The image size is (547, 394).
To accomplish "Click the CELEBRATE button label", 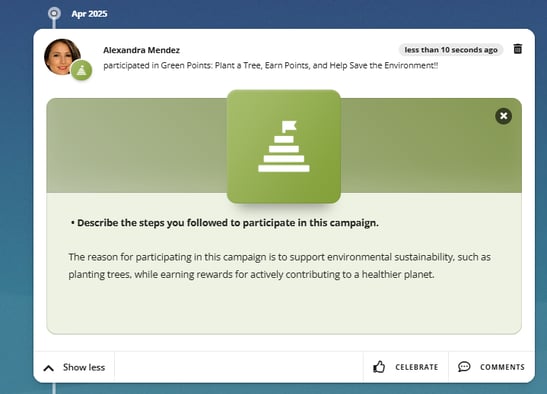I will (417, 367).
